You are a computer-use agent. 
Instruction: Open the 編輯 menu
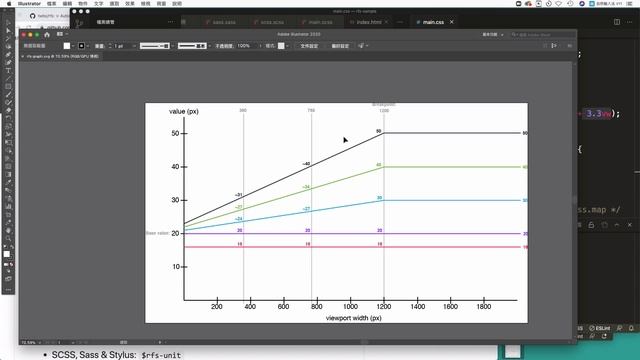point(67,3)
